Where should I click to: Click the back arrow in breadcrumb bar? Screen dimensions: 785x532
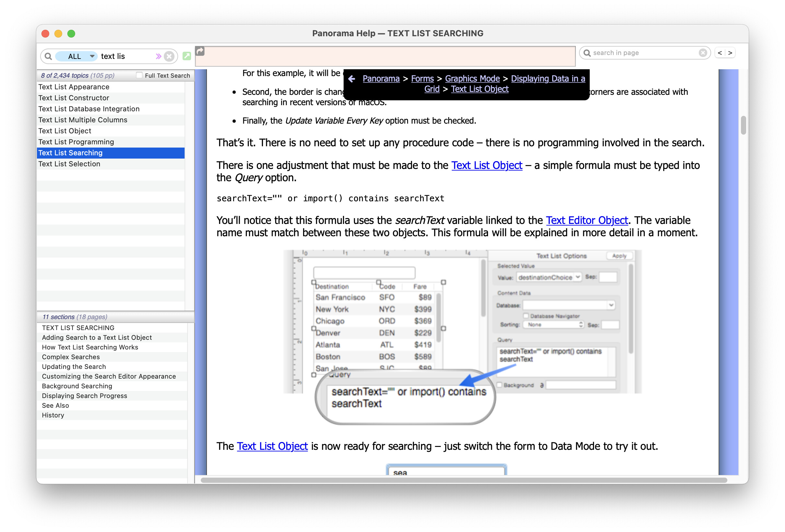point(351,79)
